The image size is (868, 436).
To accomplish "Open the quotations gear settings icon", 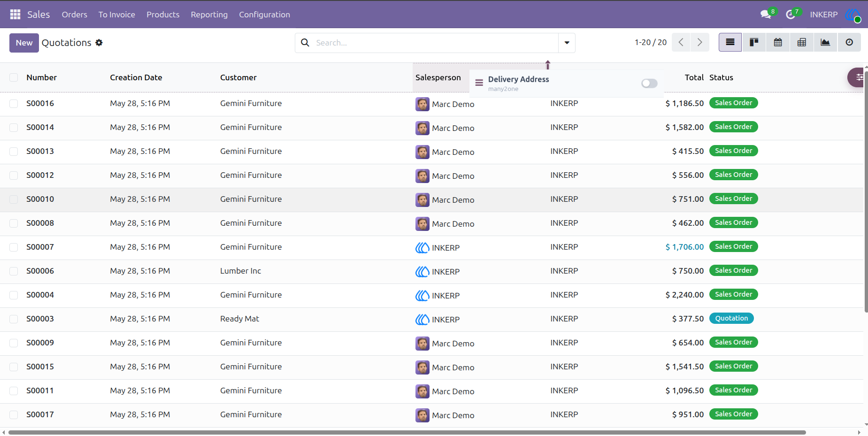I will coord(99,43).
